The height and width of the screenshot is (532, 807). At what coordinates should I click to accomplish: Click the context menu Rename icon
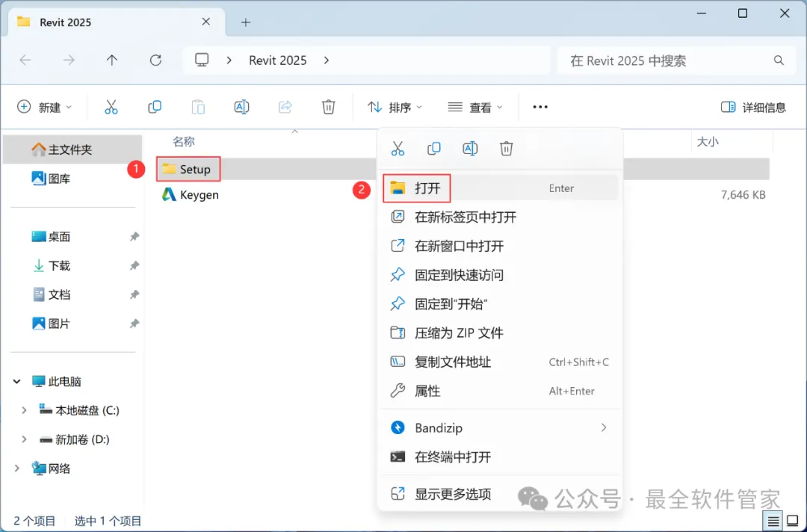[x=470, y=149]
